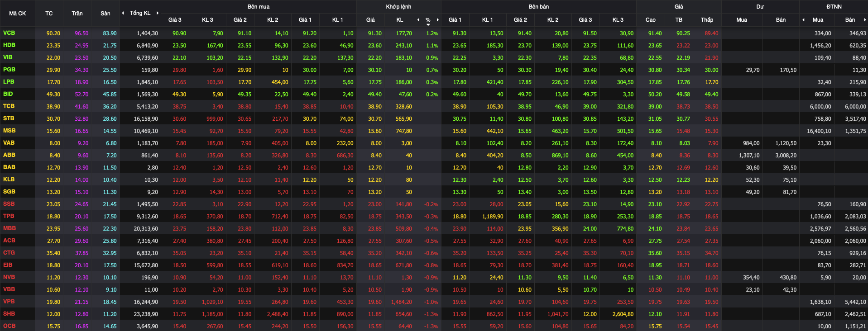Open the SGB stock symbol
This screenshot has height=331, width=868.
[x=9, y=192]
